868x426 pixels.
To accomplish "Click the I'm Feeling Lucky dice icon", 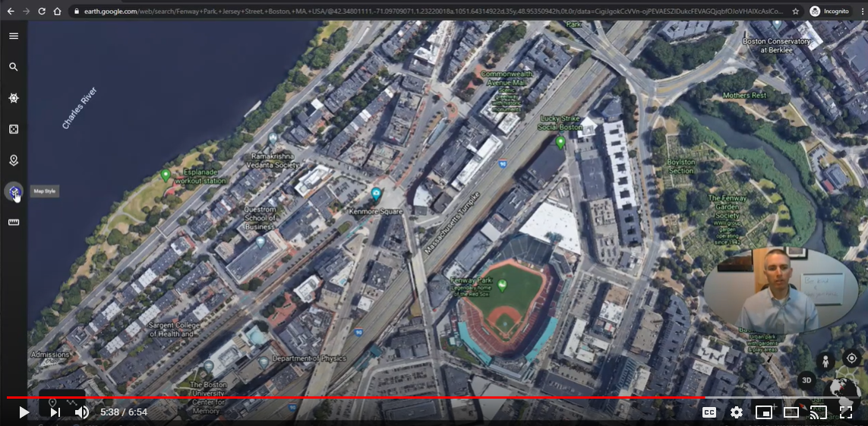I will [x=14, y=129].
